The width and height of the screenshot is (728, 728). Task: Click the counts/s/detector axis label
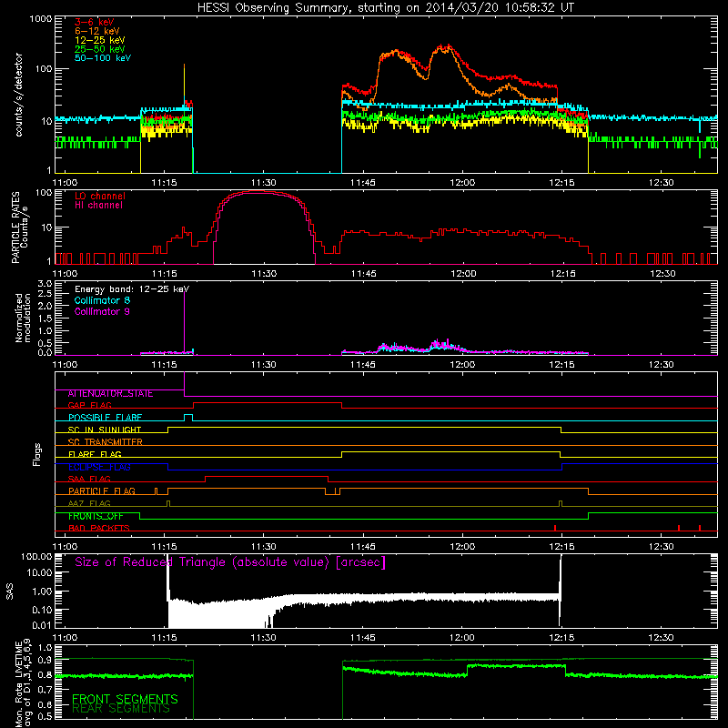tap(18, 95)
